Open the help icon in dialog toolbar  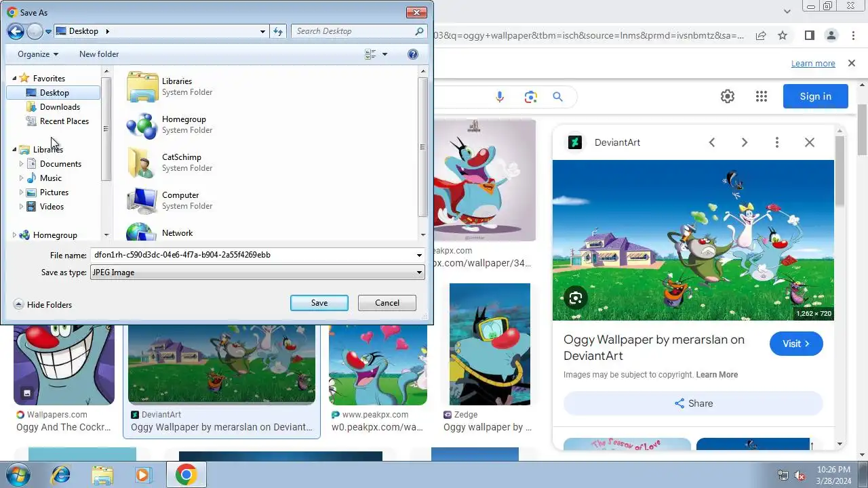click(412, 54)
